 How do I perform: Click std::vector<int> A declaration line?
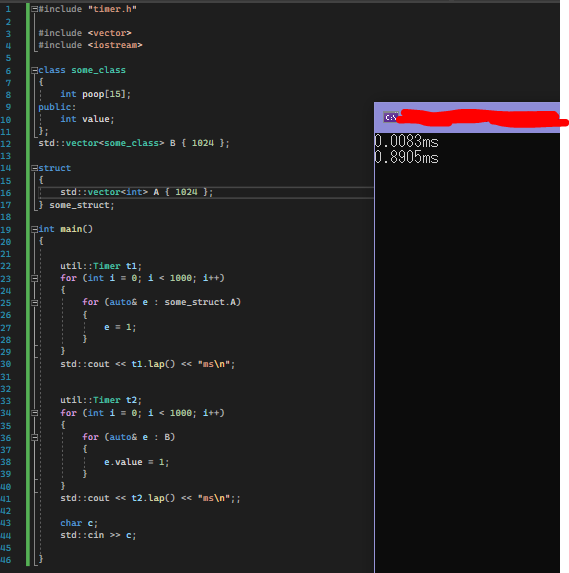137,192
